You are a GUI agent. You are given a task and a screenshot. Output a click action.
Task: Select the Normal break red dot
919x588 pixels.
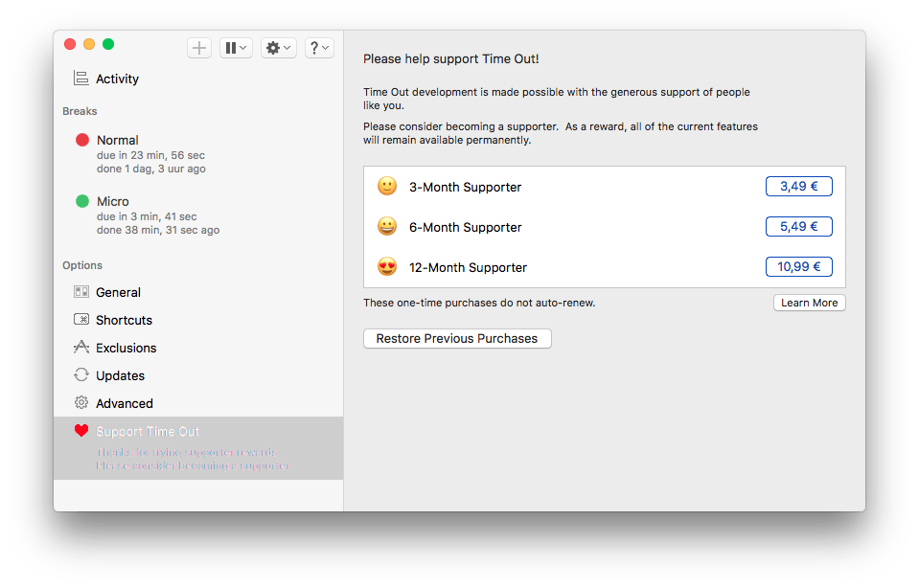pos(82,140)
